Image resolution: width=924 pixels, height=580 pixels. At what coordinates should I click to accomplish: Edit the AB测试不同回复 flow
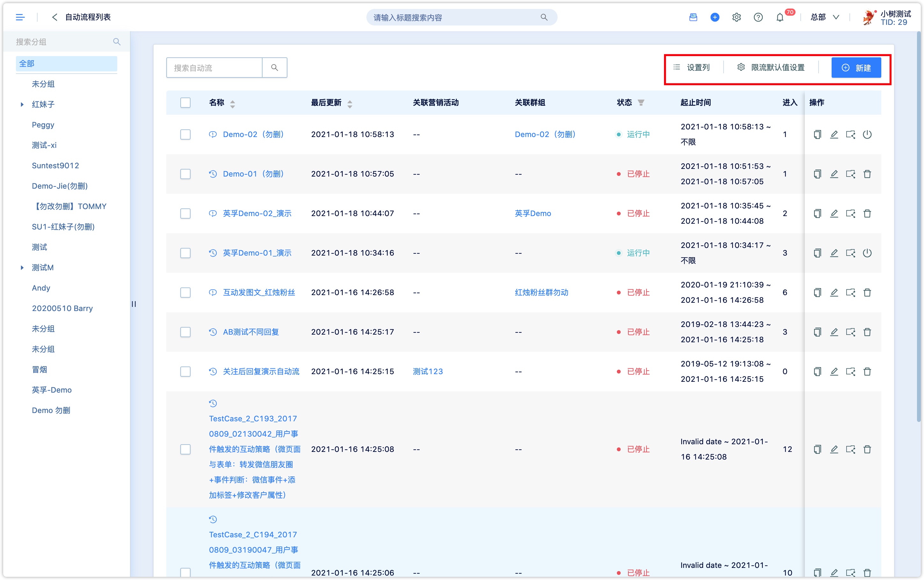[x=834, y=332]
